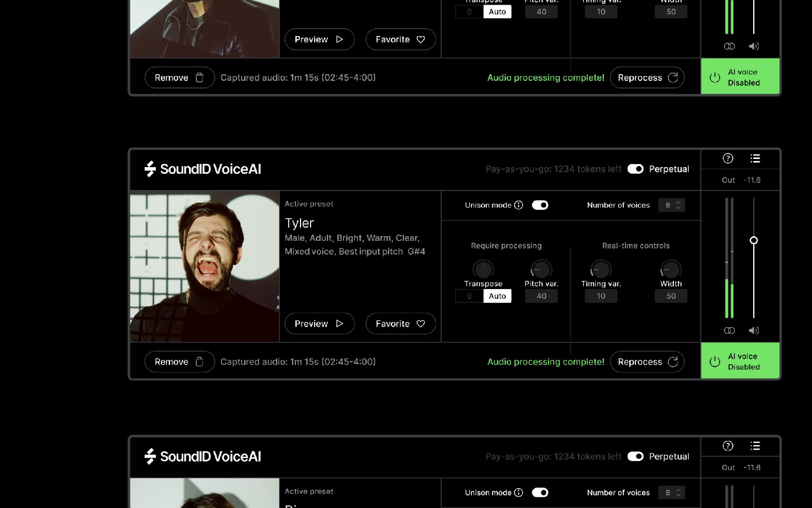The image size is (812, 508).
Task: Click 'Pay-as-you-go: 1234 tokens left' in bottom instance
Action: coord(553,457)
